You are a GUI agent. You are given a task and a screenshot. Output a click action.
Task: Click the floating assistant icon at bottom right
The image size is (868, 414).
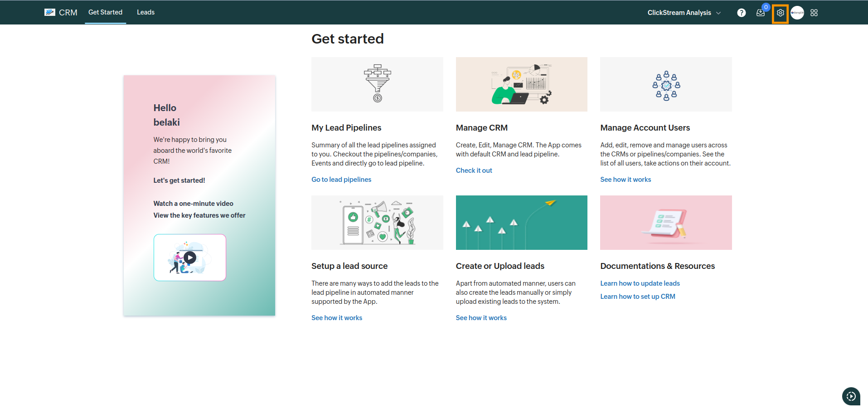point(851,396)
